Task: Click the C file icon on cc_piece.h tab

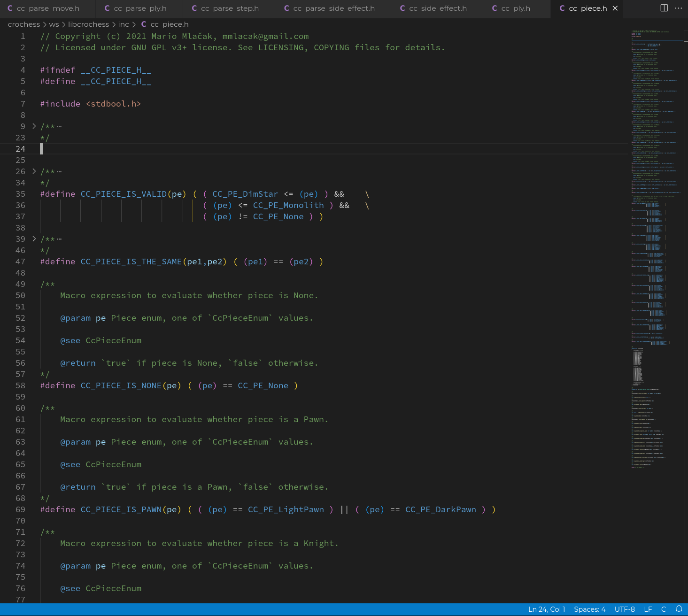Action: pyautogui.click(x=562, y=8)
